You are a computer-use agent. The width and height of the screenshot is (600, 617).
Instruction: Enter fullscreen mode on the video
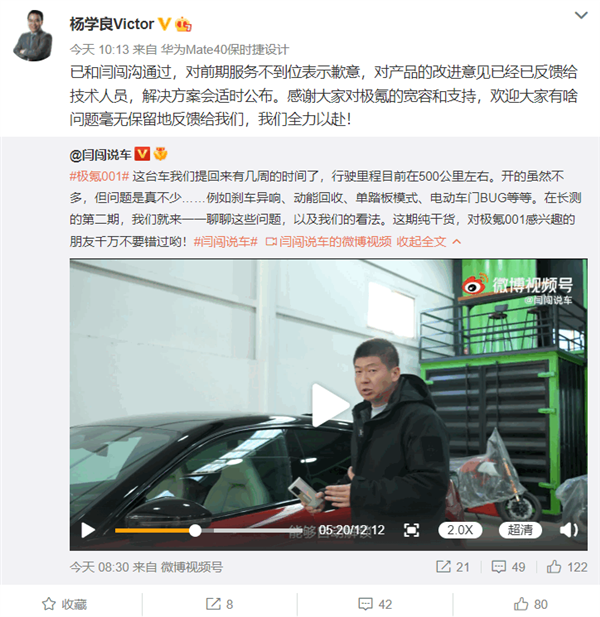pyautogui.click(x=411, y=530)
